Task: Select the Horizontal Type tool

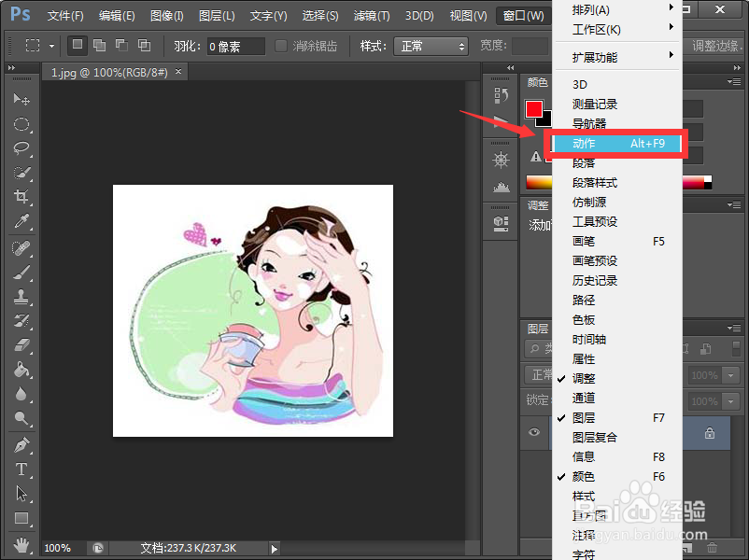Action: coord(22,469)
